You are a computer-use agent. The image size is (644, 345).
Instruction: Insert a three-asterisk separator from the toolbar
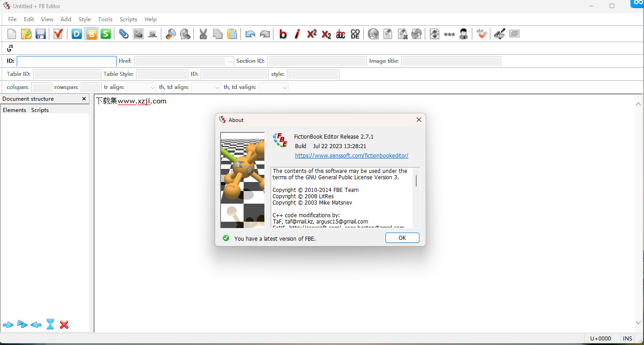[449, 34]
